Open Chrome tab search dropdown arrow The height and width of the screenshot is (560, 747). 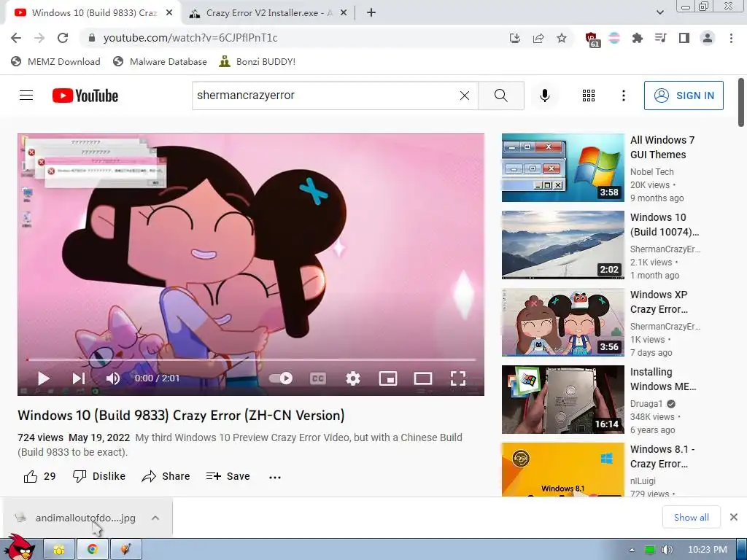(659, 12)
